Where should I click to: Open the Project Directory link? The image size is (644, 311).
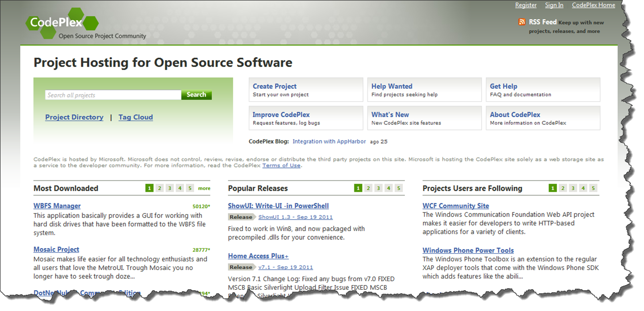click(74, 117)
